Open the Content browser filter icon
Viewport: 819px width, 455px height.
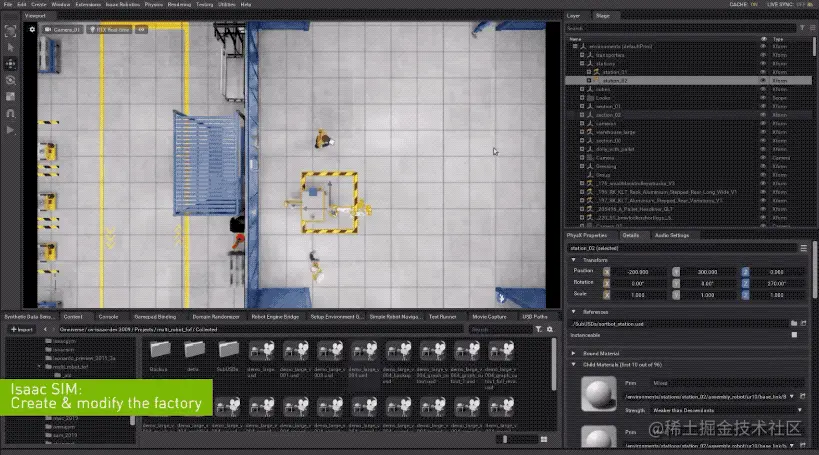539,330
